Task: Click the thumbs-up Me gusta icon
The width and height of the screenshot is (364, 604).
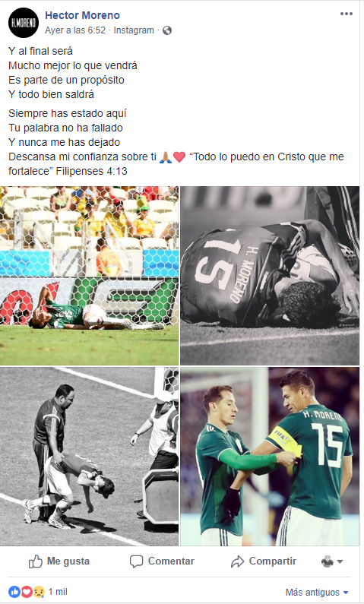Action: (36, 561)
